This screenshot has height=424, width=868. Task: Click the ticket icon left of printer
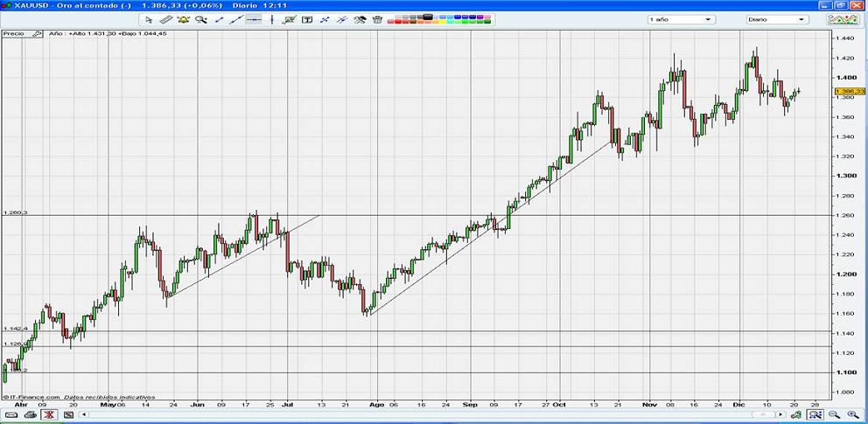click(x=11, y=414)
